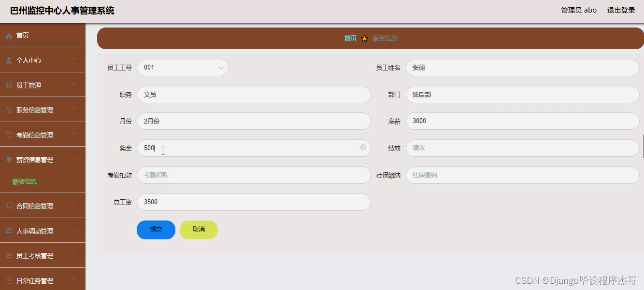Screen dimensions: 644x290
Task: Expand the 人事调动管理 menu chevron
Action: tap(74, 230)
